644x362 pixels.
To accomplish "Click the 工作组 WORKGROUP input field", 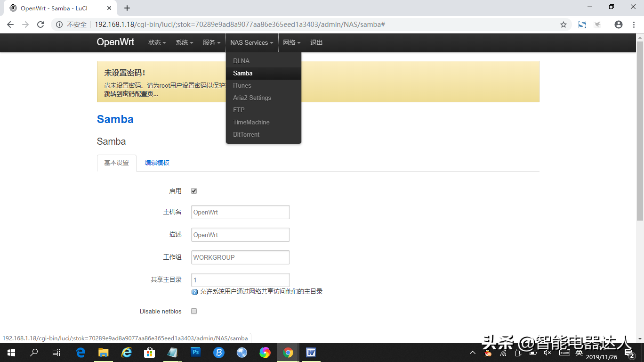I will coord(240,257).
